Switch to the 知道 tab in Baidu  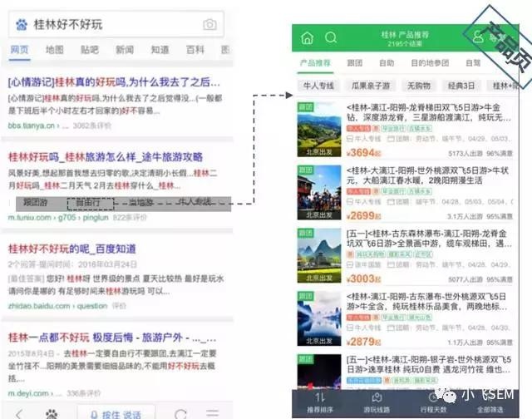[159, 50]
